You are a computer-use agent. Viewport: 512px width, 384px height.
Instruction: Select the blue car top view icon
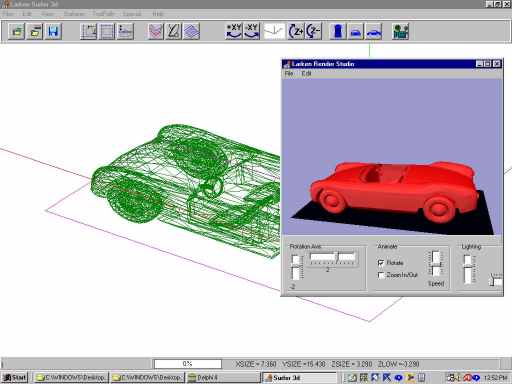pyautogui.click(x=338, y=32)
